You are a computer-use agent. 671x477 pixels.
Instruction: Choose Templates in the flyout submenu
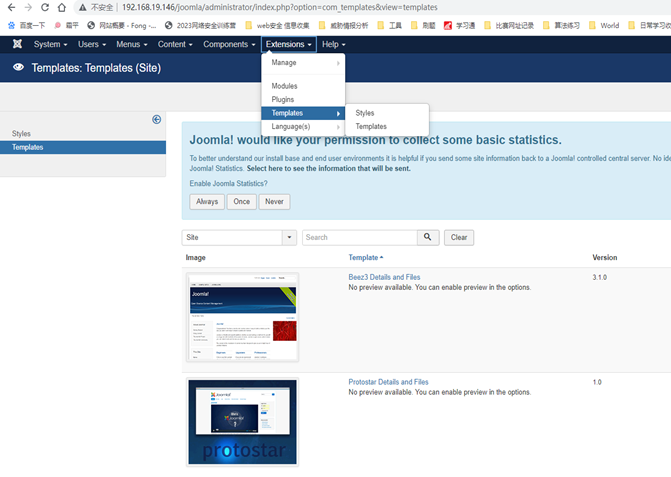click(x=387, y=126)
